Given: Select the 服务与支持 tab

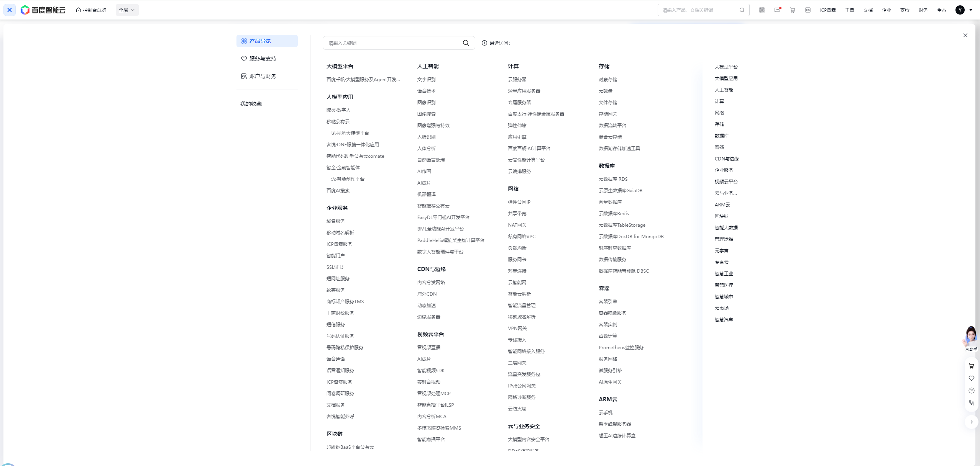Looking at the screenshot, I should tap(267, 59).
